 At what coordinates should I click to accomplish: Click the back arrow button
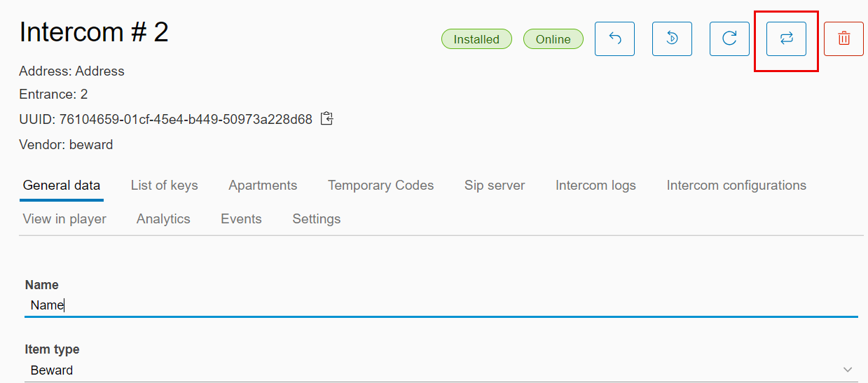tap(614, 39)
